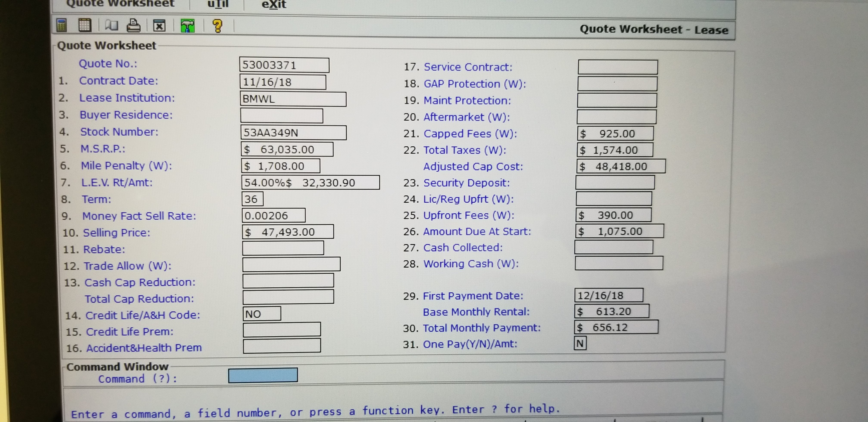868x422 pixels.
Task: Click the GAP Protection field
Action: click(x=617, y=84)
